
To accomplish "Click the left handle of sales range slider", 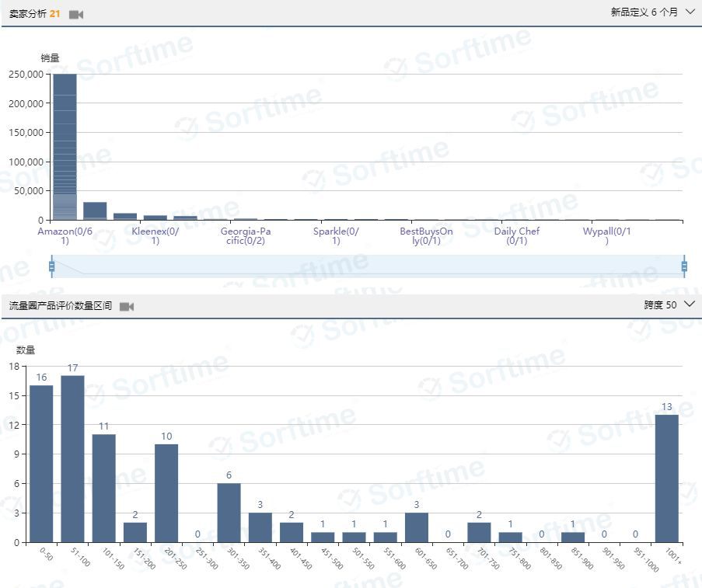I will 52,266.
